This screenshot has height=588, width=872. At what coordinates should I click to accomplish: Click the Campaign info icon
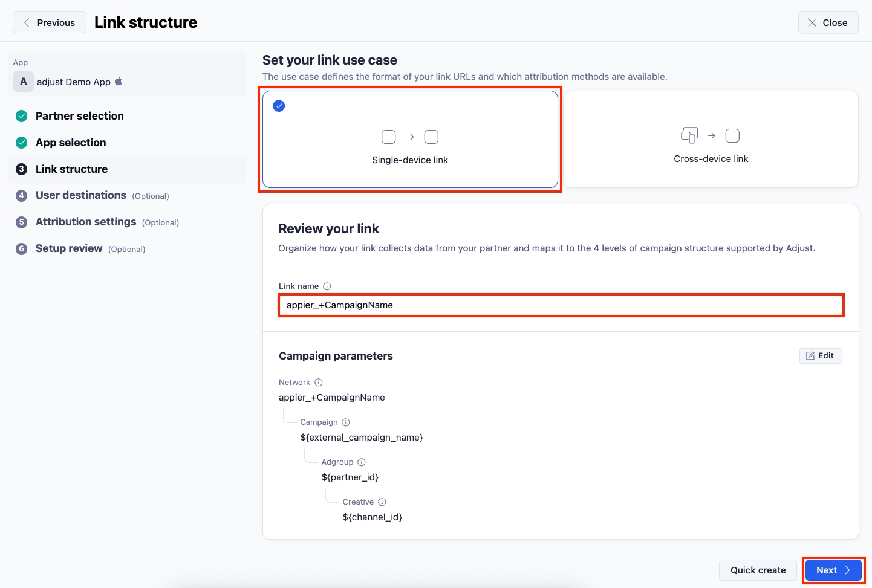[346, 422]
